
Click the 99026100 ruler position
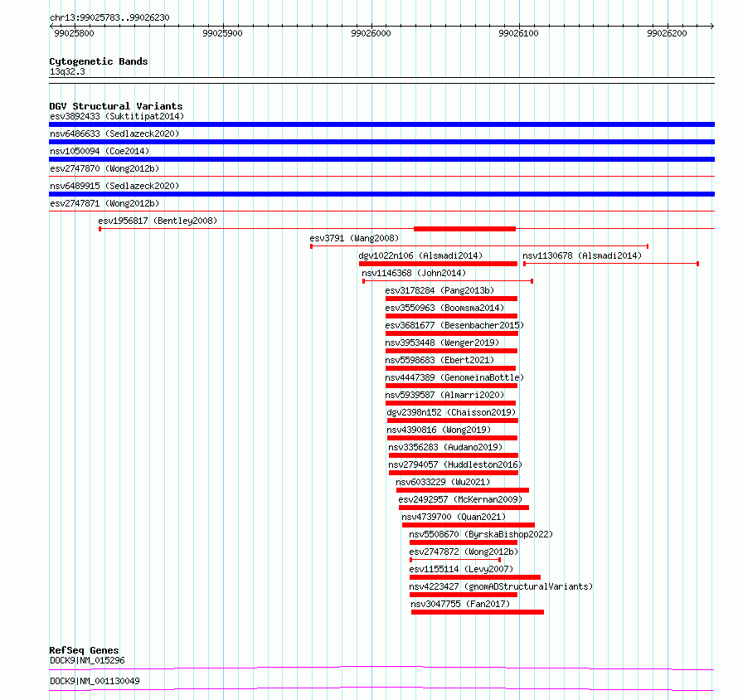518,33
